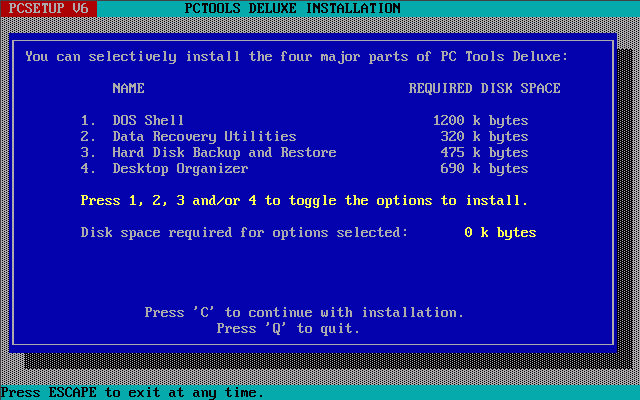Click 'Disk space required for options selected'

[x=244, y=232]
